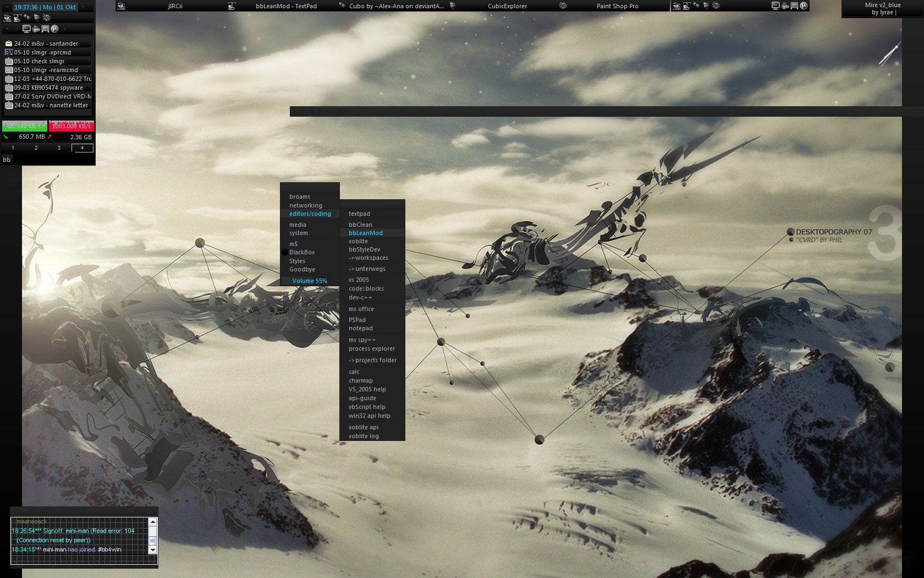This screenshot has width=924, height=578.
Task: Switch to workspace 3
Action: tap(59, 148)
